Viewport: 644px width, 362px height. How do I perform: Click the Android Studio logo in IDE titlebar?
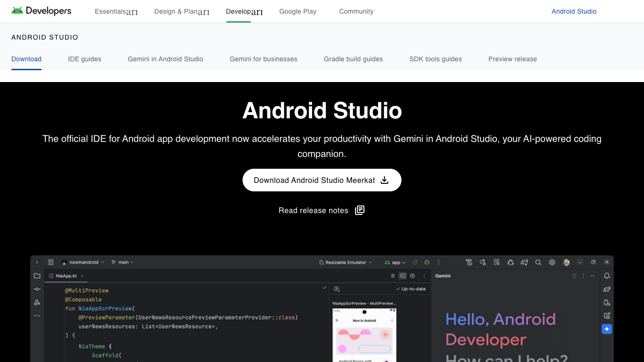pyautogui.click(x=37, y=263)
